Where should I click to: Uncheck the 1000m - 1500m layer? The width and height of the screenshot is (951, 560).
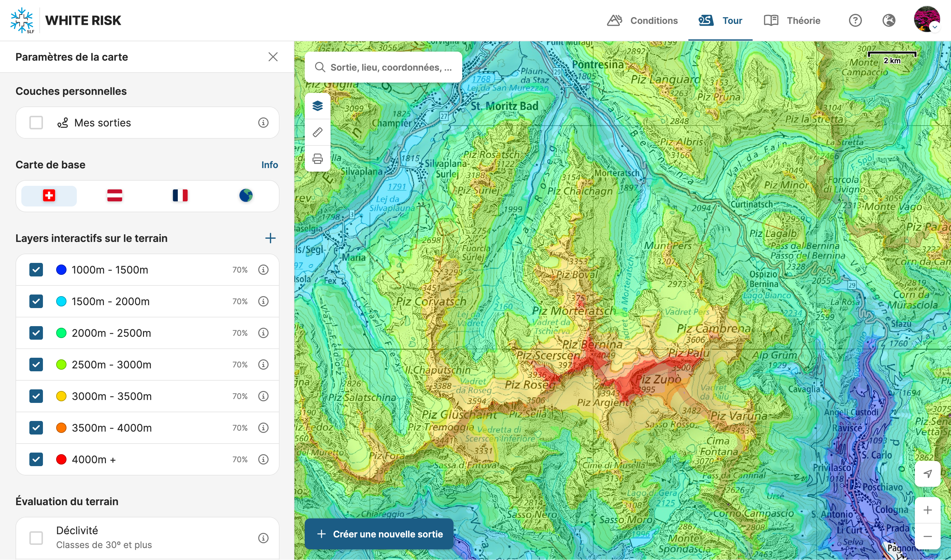[36, 270]
